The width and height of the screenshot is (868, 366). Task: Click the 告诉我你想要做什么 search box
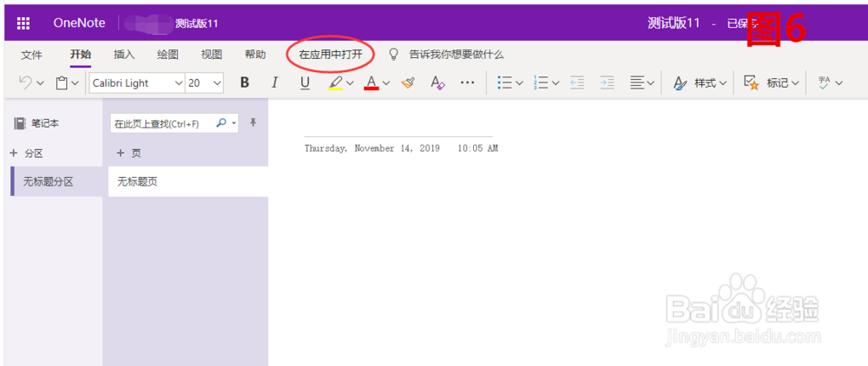457,55
